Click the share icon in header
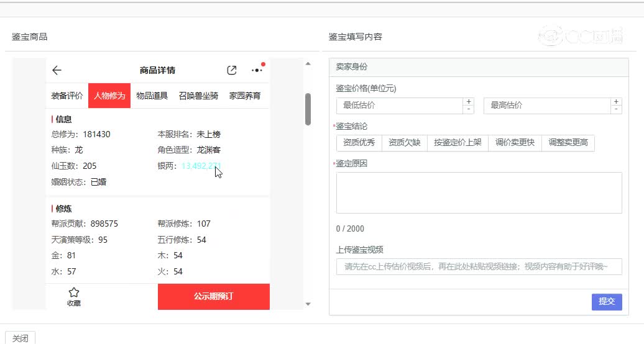 [x=232, y=70]
